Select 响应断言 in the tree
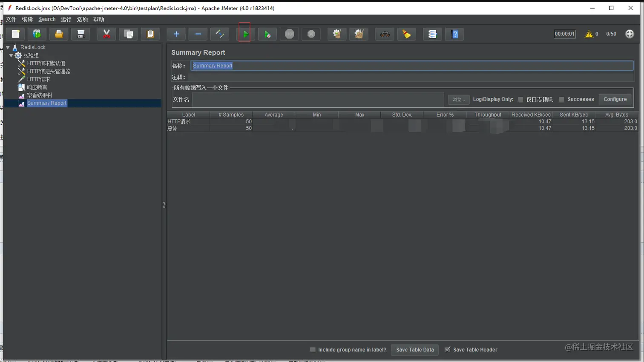 (x=37, y=87)
